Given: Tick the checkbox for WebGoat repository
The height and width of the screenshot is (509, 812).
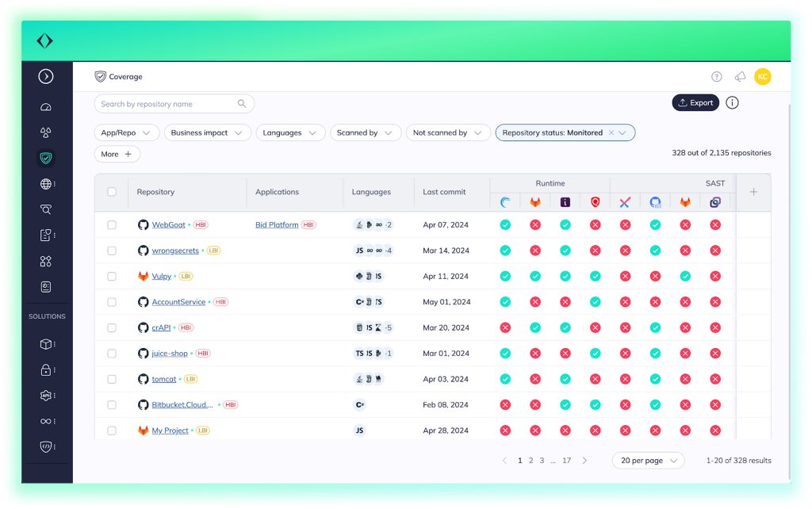Looking at the screenshot, I should pos(112,225).
